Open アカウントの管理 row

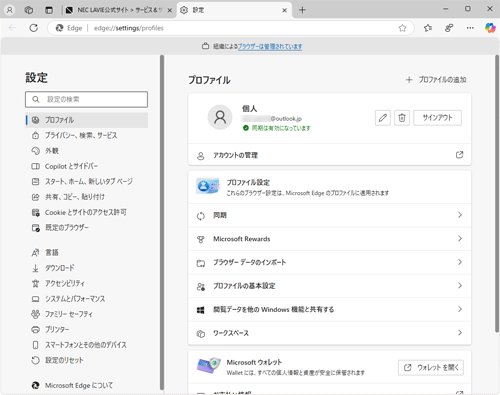tap(330, 155)
